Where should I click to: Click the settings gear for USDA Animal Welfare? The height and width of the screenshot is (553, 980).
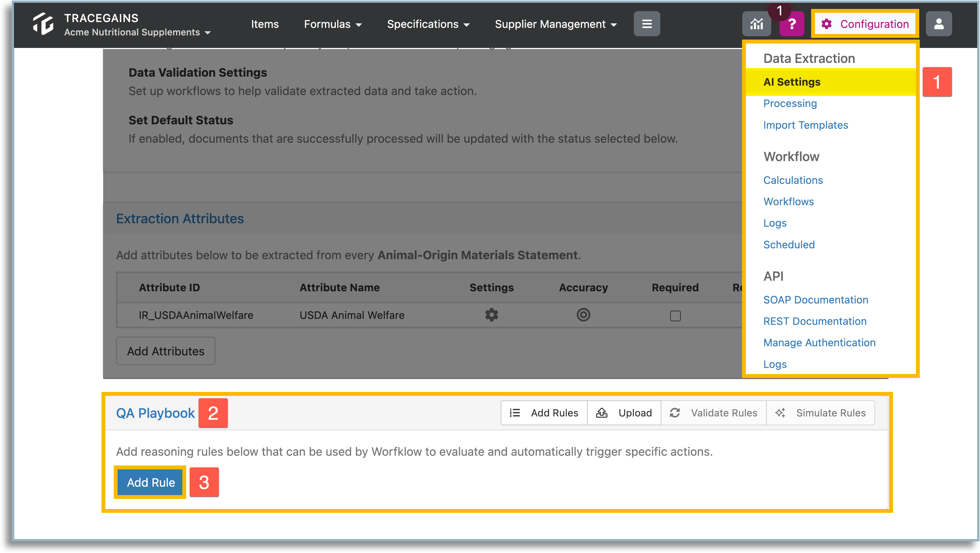click(491, 314)
